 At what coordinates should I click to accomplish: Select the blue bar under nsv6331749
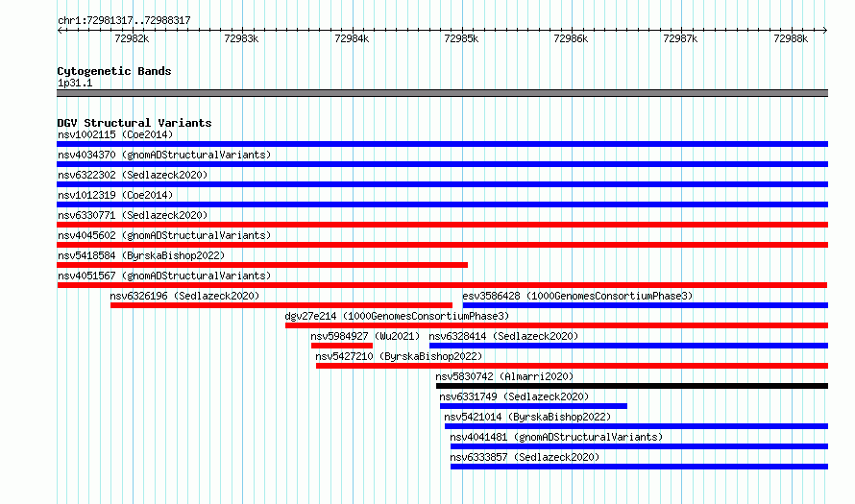[533, 406]
